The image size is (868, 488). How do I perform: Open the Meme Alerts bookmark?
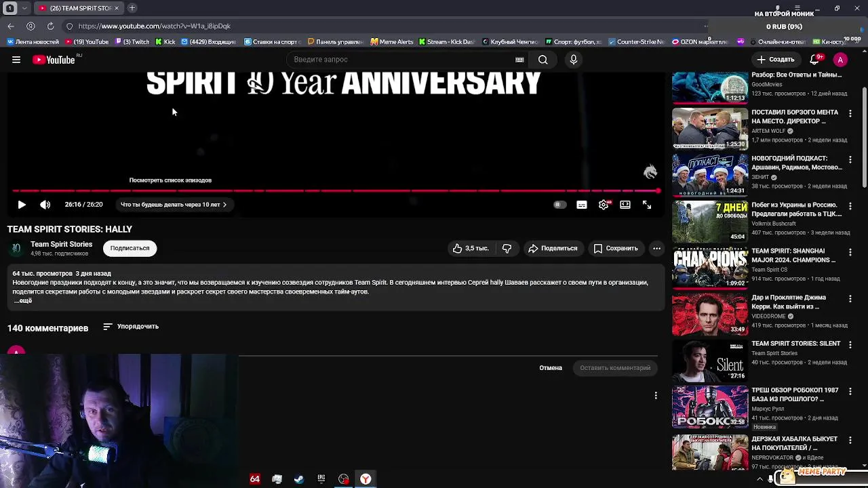(x=392, y=42)
